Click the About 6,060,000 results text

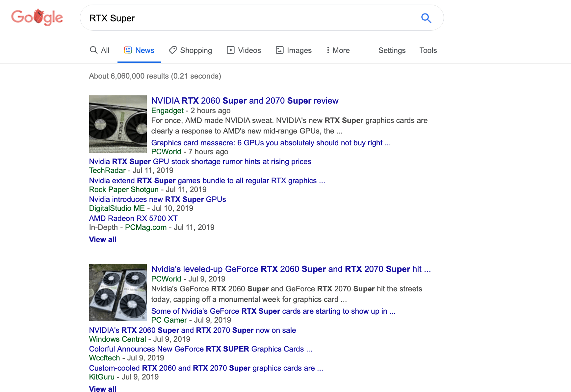tap(155, 76)
